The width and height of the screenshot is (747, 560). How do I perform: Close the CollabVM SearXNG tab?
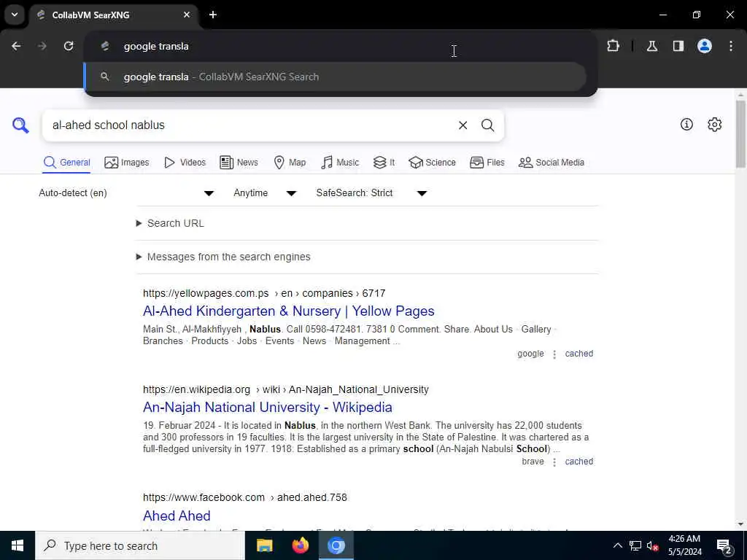187,15
